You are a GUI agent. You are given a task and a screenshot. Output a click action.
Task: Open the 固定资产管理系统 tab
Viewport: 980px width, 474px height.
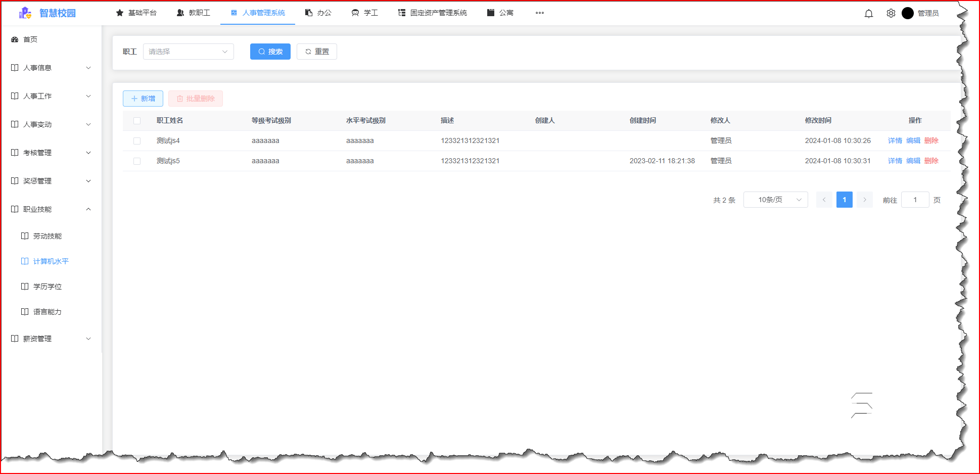click(x=433, y=13)
